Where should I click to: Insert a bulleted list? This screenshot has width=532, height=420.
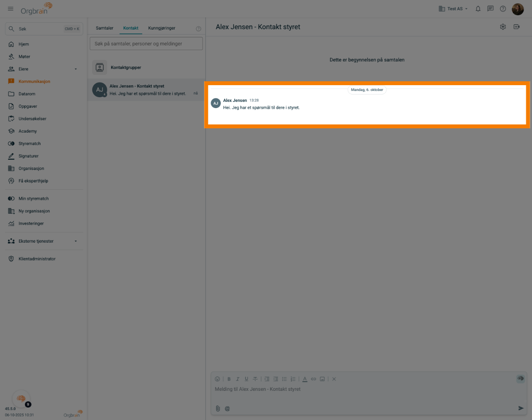click(x=284, y=379)
